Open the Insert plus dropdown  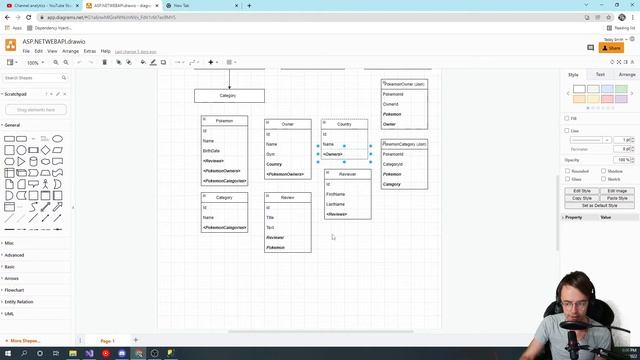click(x=213, y=62)
